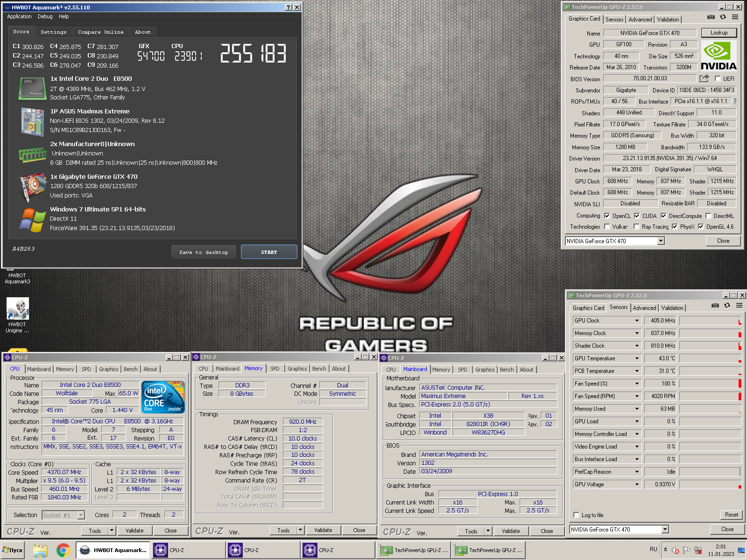The image size is (747, 560).
Task: Click the muted volume icon in the system tray
Action: coord(675,550)
